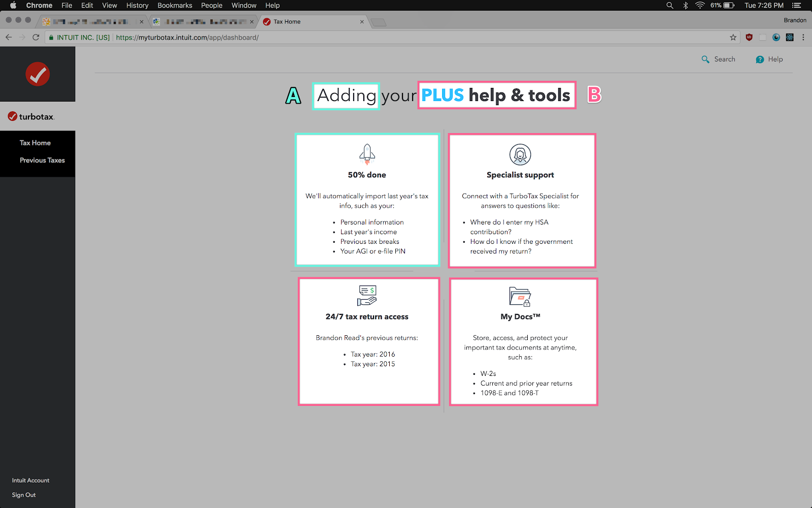Image resolution: width=812 pixels, height=508 pixels.
Task: Click the battery status icon
Action: [729, 5]
